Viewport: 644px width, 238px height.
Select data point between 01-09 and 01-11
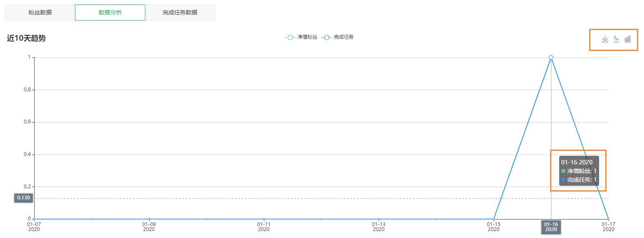(206, 219)
